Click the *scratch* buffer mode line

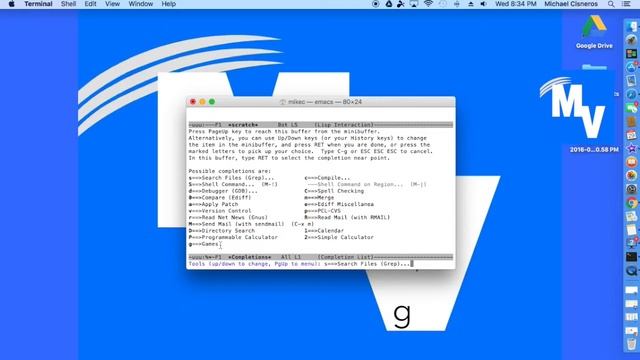pos(320,124)
